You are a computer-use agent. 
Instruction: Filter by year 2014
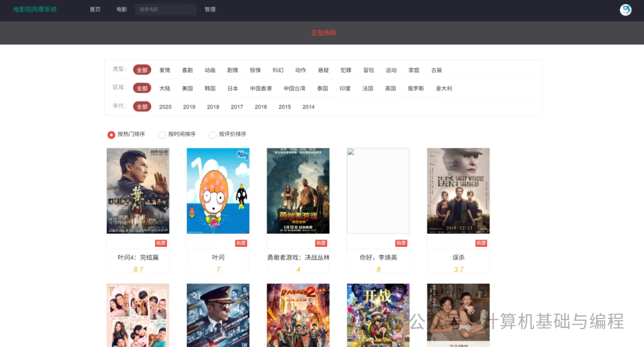[x=308, y=107]
